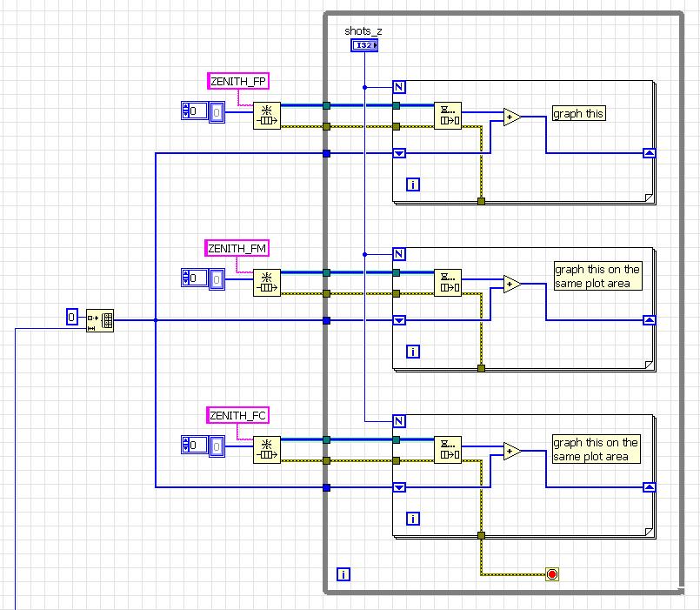700x610 pixels.
Task: Click the top loop's left shift register
Action: 399,153
